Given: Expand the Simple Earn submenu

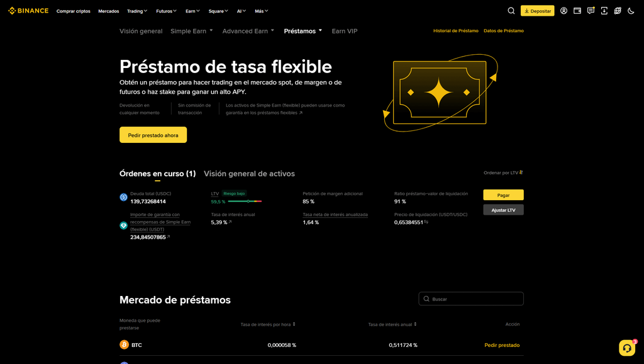Looking at the screenshot, I should point(191,31).
